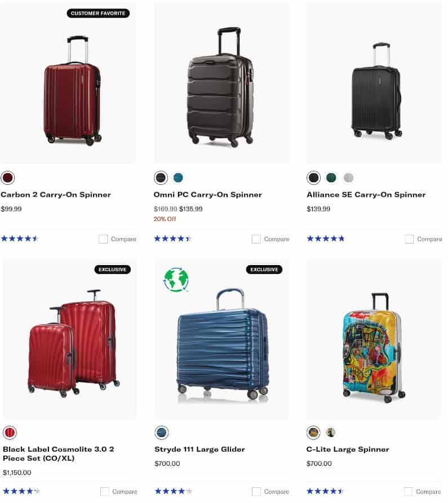Click the graffiti-print swatch for C-Lite Large Spinner
The width and height of the screenshot is (448, 503).
click(313, 432)
